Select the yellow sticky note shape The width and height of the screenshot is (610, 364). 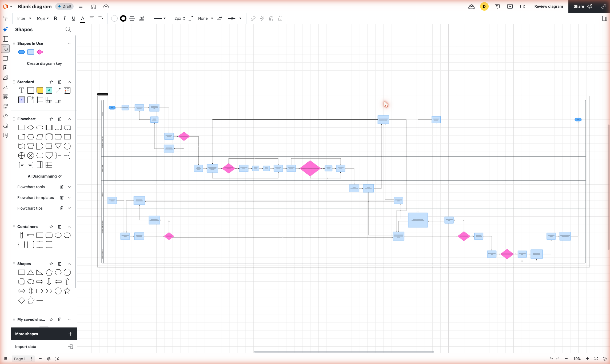tap(40, 90)
